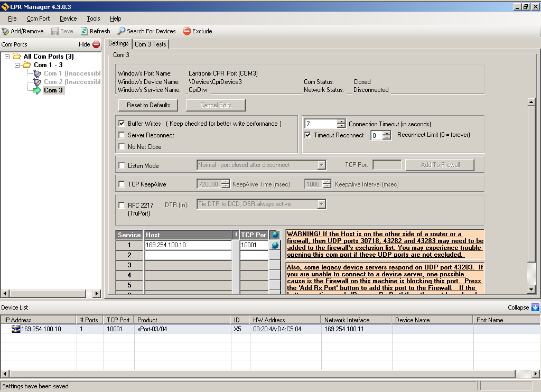Select device icon for 169.254.100.10
Screen dimensions: 541x392
coord(16,329)
